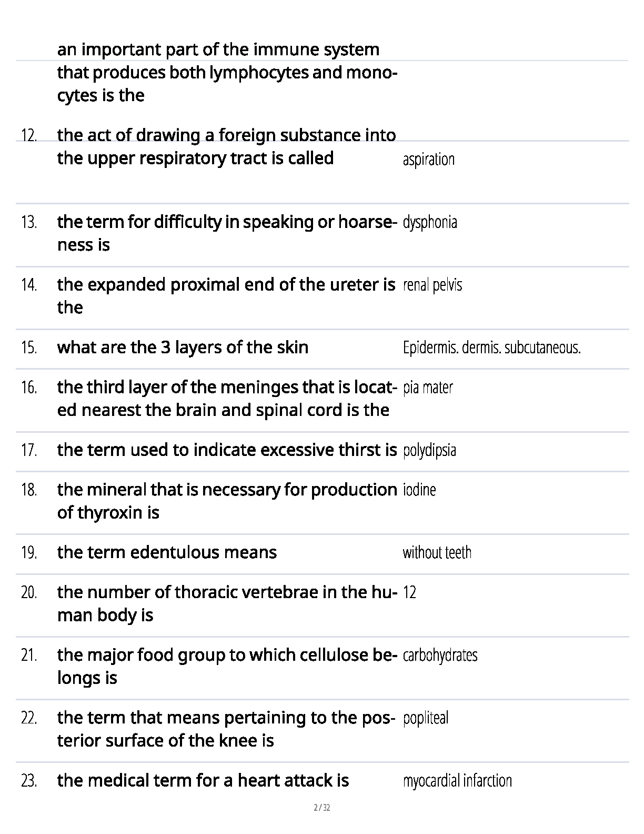The width and height of the screenshot is (644, 834).
Task: Click the answer 'carbohydrates'
Action: click(440, 655)
